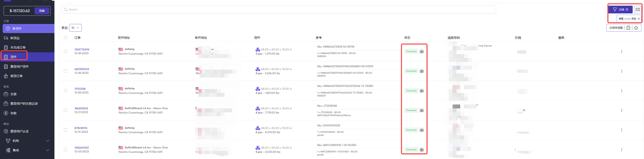The width and height of the screenshot is (644, 159).
Task: Click the 取货订单 gift-box icon
Action: click(x=6, y=76)
